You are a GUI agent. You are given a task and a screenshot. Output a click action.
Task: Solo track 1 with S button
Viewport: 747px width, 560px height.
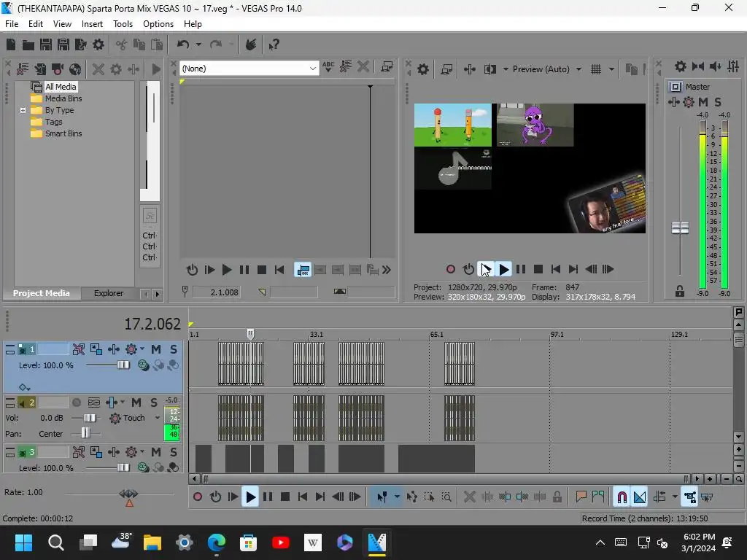click(x=174, y=349)
